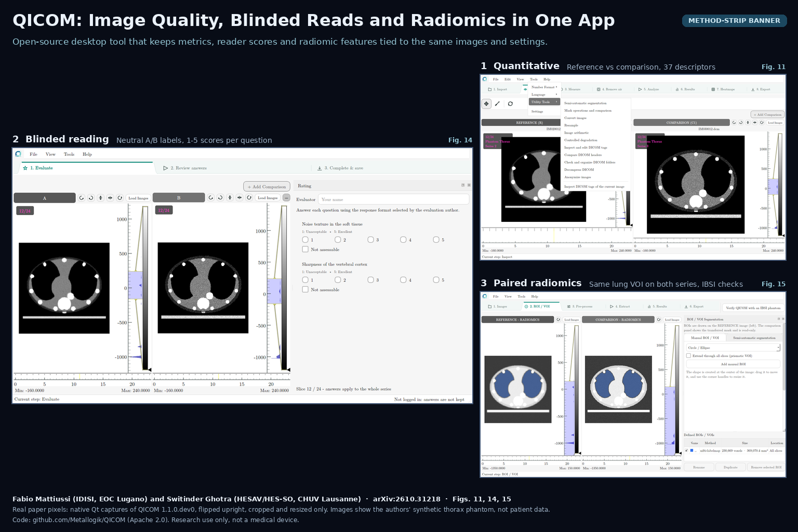Expand the Utility Tools submenu
Screen dimensions: 798x532
point(544,102)
